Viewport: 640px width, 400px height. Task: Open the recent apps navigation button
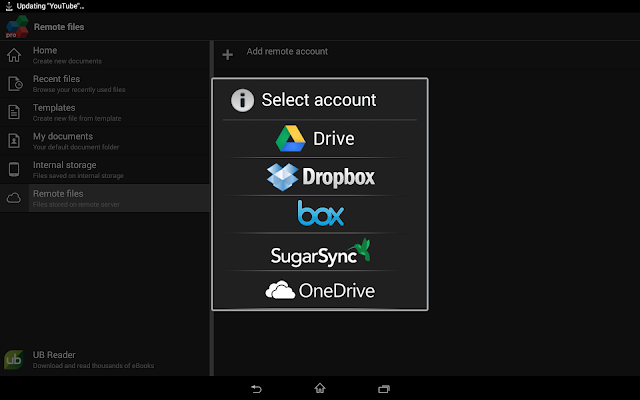[x=383, y=388]
